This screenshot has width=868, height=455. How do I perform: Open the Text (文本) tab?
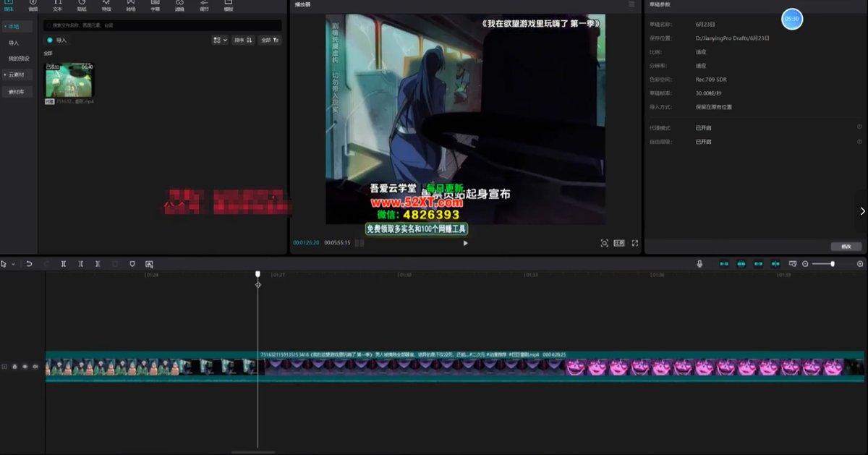58,6
